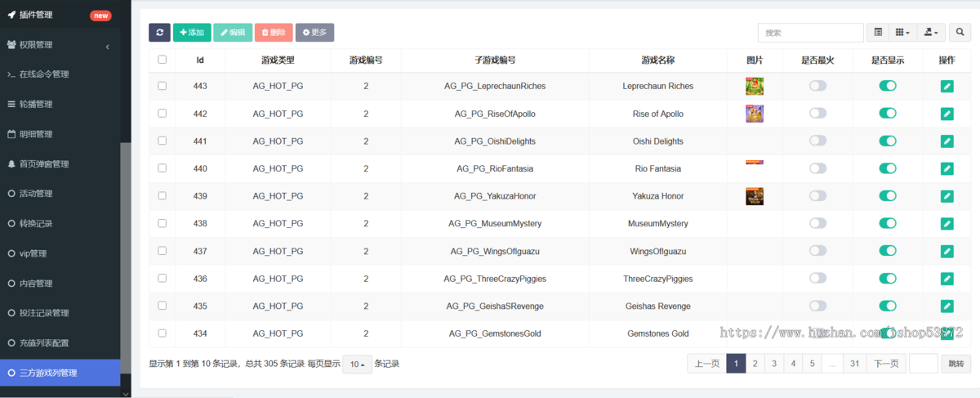
Task: Edit row 437 WingsOfIguazu pencil icon
Action: pyautogui.click(x=947, y=251)
